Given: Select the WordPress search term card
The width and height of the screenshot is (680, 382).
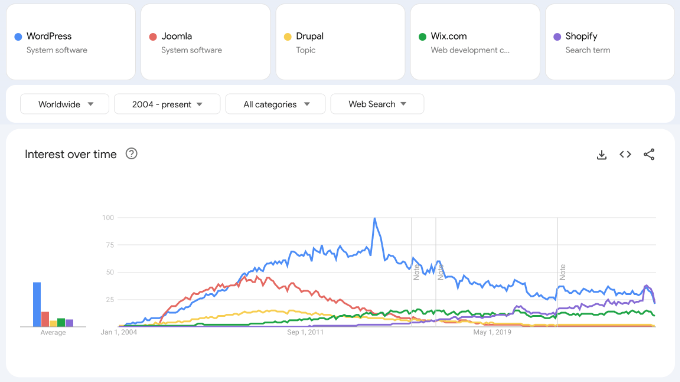Looking at the screenshot, I should click(71, 42).
